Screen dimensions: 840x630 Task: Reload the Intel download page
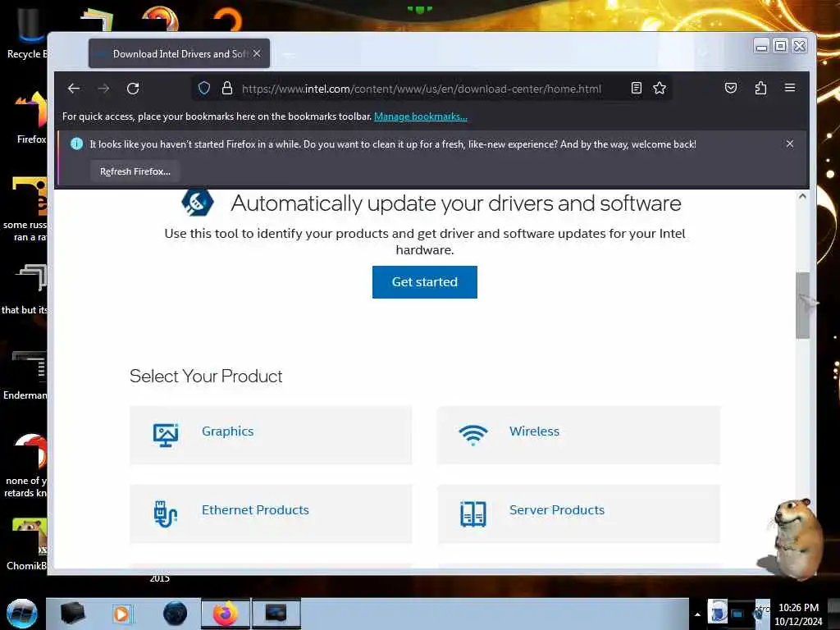(x=133, y=89)
